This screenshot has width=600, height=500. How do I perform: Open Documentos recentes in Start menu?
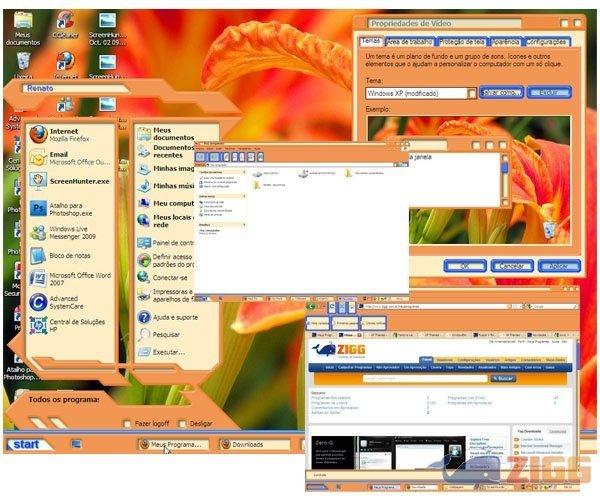point(166,151)
